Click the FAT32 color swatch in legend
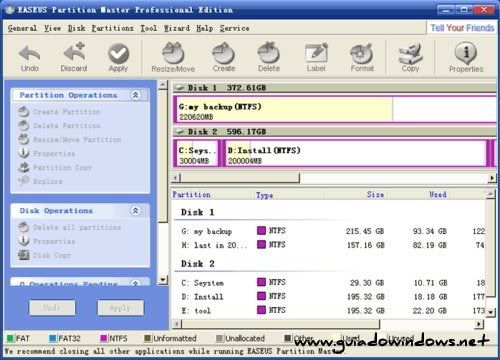500x360 pixels. [52, 338]
